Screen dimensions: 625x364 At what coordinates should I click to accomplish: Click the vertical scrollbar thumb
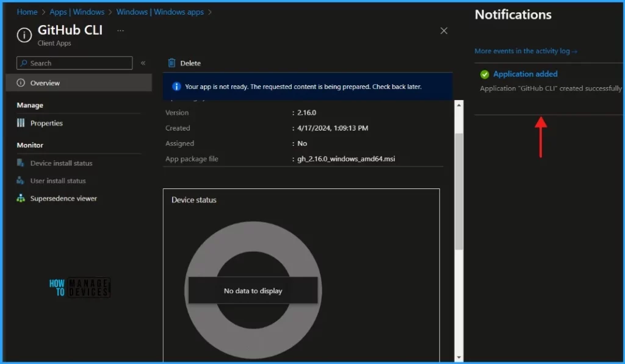459,191
